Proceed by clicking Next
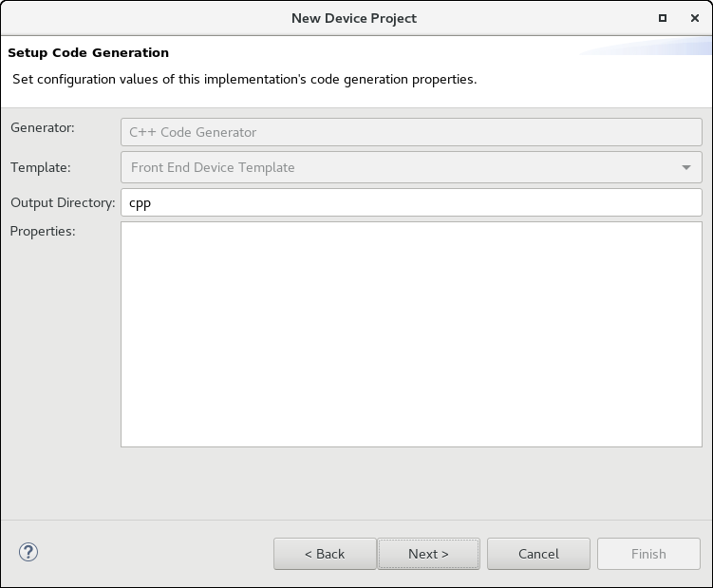Viewport: 713px width, 588px height. coord(428,554)
